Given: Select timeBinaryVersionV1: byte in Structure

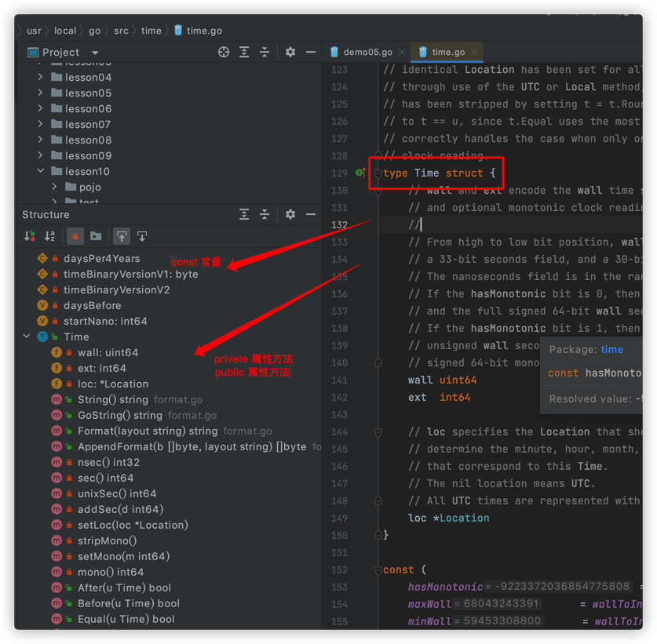Looking at the screenshot, I should click(131, 275).
